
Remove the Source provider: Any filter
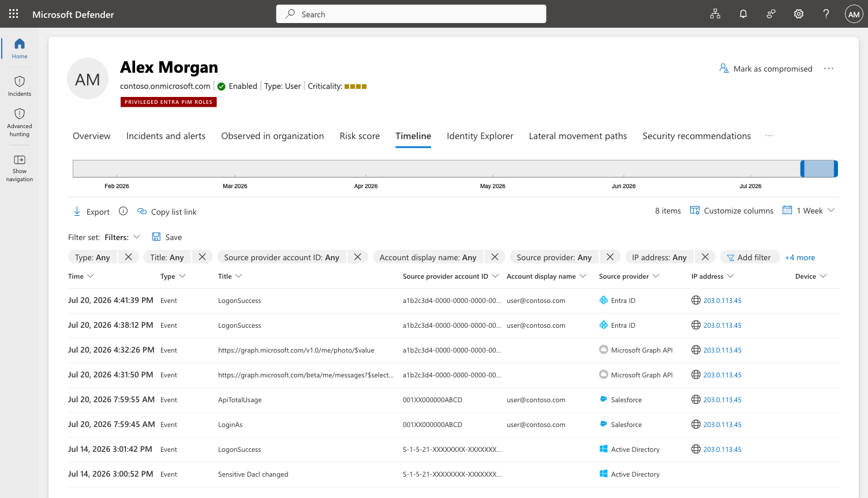click(x=610, y=257)
